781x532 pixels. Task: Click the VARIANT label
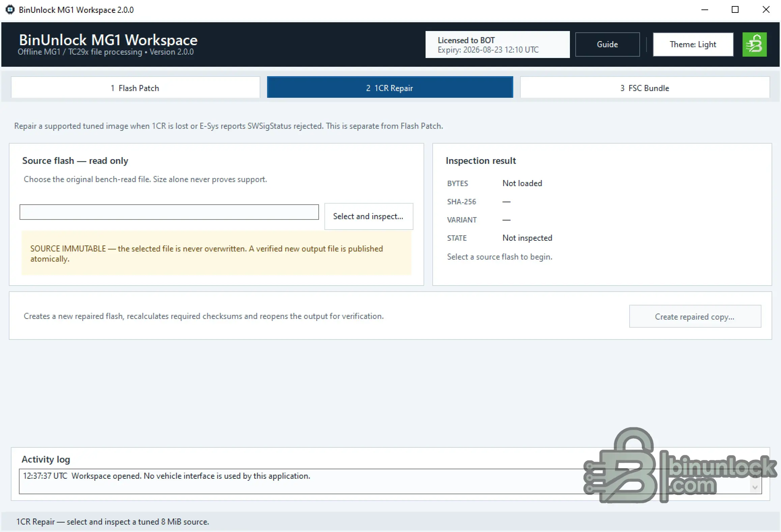click(462, 220)
